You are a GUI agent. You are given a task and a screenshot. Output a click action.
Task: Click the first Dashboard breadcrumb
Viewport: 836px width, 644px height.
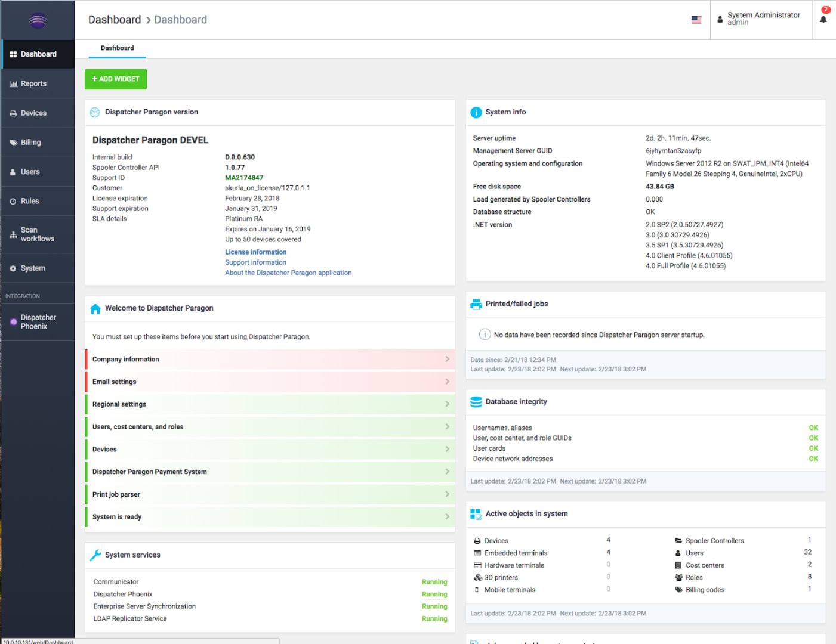(x=115, y=20)
